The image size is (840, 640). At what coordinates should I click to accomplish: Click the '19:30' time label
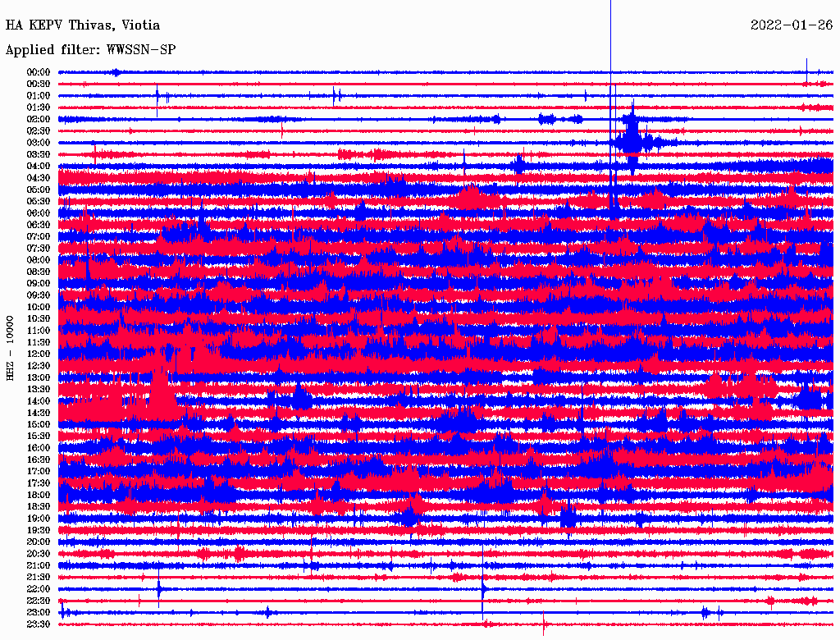(39, 531)
